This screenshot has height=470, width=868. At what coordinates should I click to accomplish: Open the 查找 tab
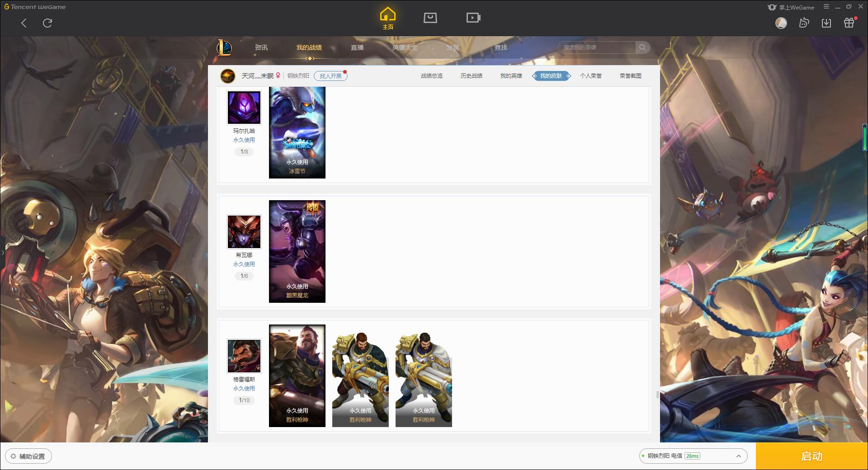tap(501, 47)
